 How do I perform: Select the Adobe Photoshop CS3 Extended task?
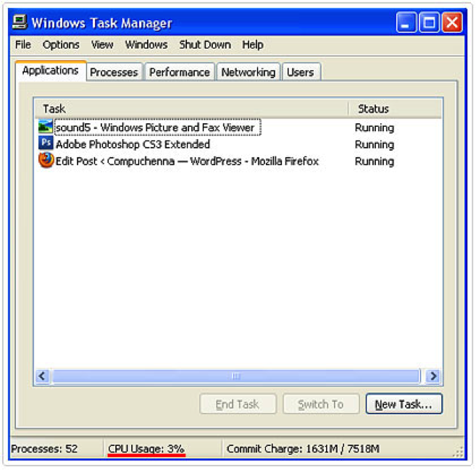click(133, 144)
